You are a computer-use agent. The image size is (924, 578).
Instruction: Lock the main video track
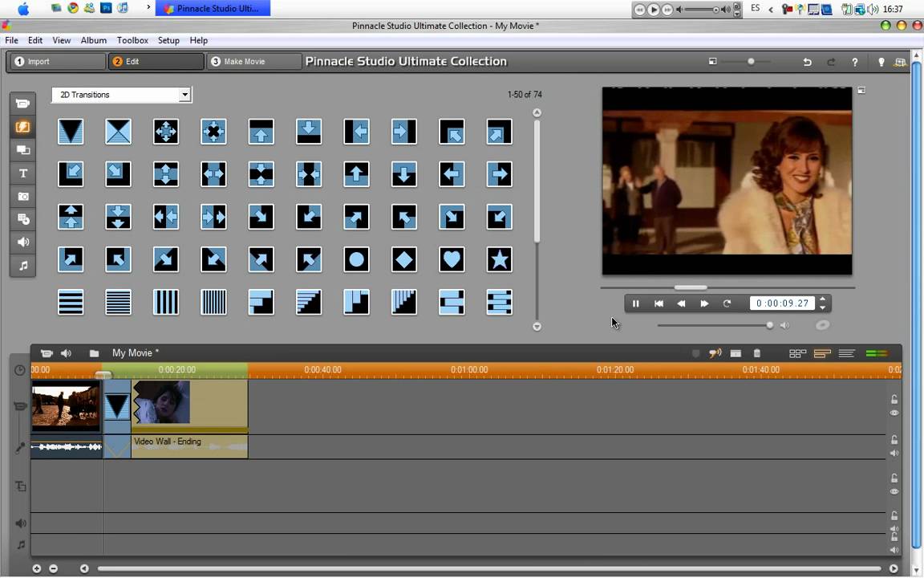click(x=894, y=399)
